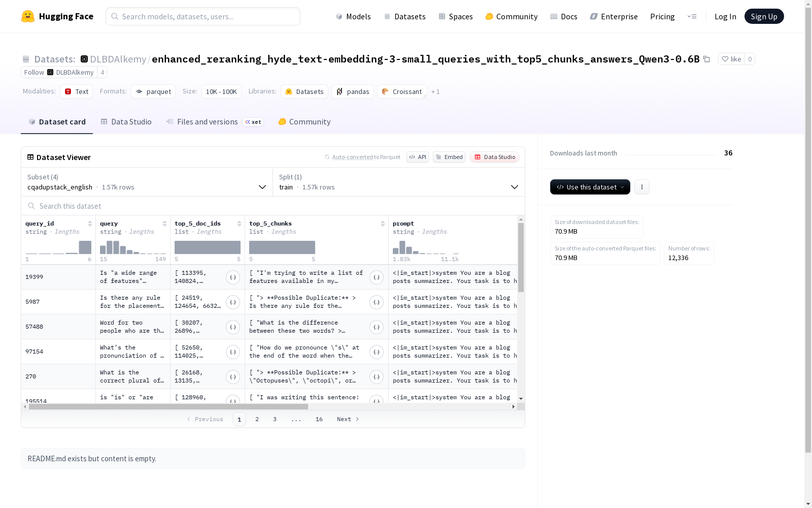Go to page 3 of the table
The image size is (812, 508).
(x=275, y=419)
